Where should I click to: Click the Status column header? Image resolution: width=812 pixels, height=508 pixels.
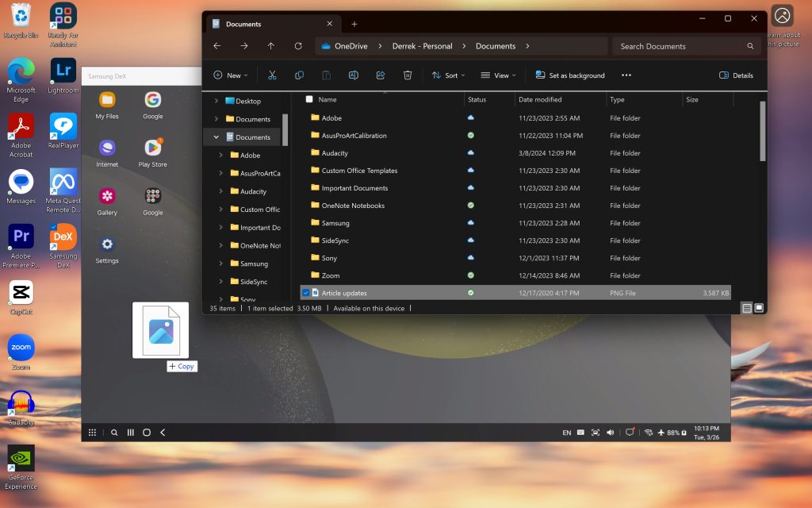coord(477,99)
